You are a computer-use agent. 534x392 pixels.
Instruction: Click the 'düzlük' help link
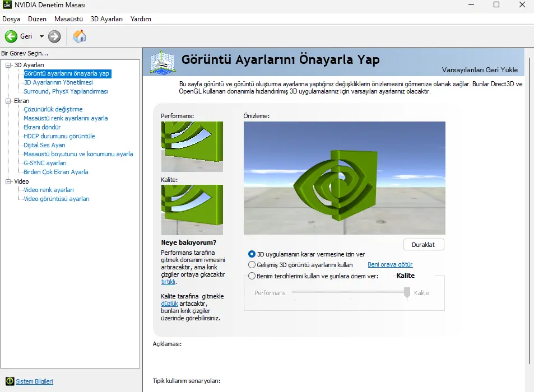click(169, 304)
